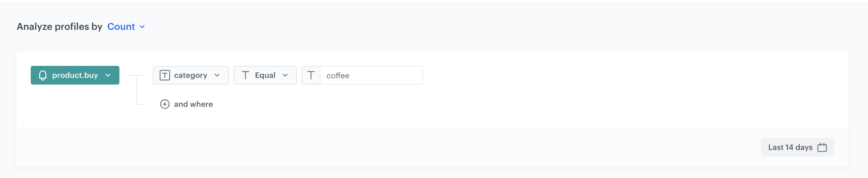
Task: Add an 'and where' condition
Action: (193, 104)
